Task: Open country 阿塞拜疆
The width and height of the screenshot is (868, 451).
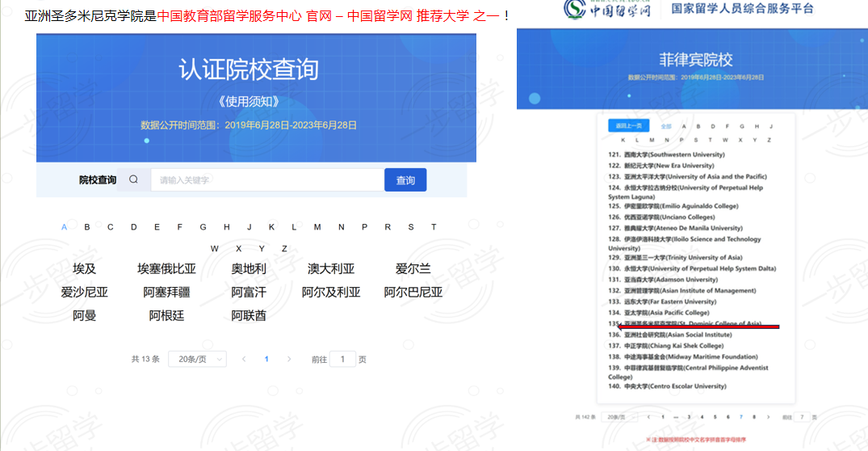Action: pyautogui.click(x=166, y=292)
